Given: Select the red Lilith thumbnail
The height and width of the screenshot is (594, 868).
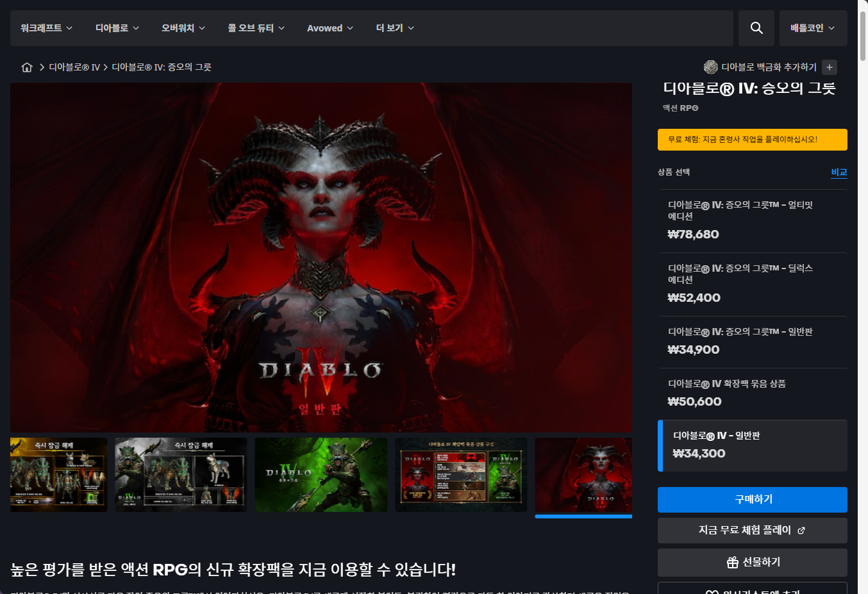Looking at the screenshot, I should [x=583, y=475].
